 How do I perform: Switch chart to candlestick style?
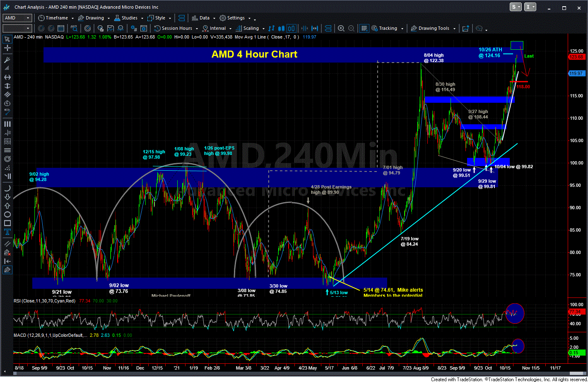(281, 28)
